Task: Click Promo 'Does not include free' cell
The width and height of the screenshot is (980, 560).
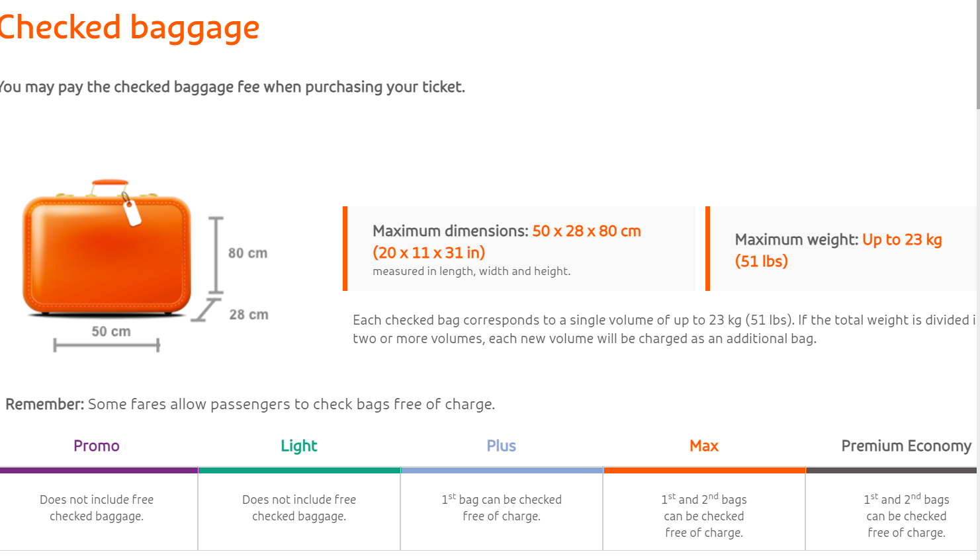Action: pos(97,508)
